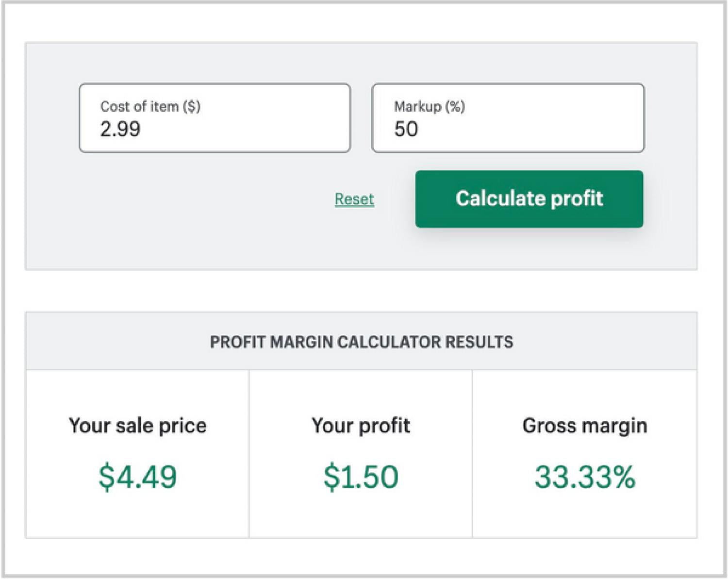Click the Cost of item ($) label
This screenshot has width=728, height=579.
click(150, 106)
